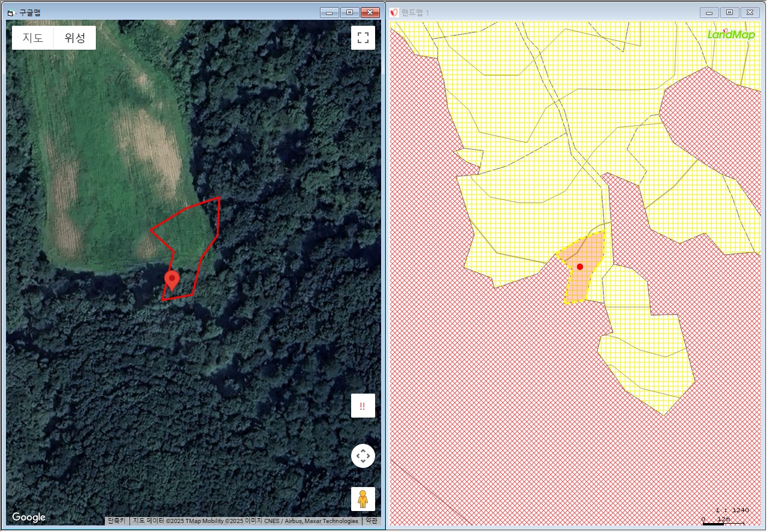This screenshot has height=532, width=767.
Task: Click the green LandMap logo
Action: [730, 34]
